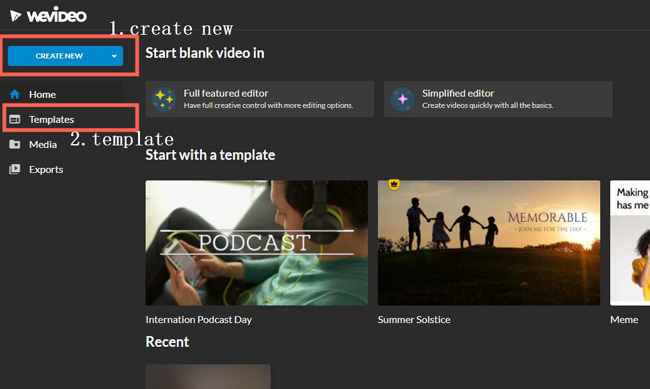Screen dimensions: 650x389
Task: Click the Summer Solstice template title
Action: 414,320
